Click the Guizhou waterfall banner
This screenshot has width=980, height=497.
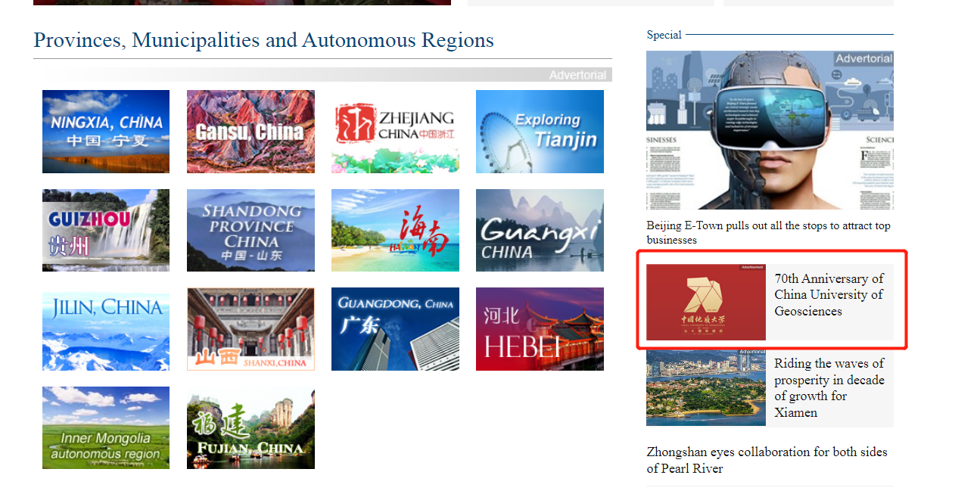[106, 230]
